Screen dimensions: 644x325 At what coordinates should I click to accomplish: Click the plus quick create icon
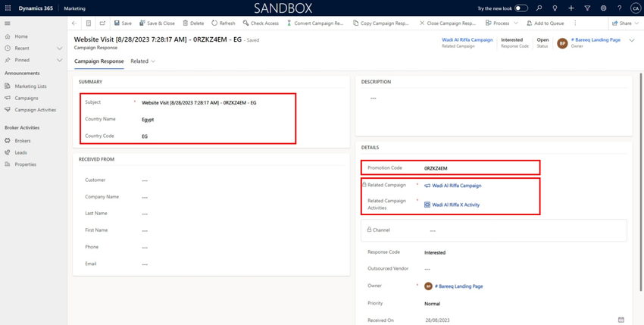coord(571,8)
